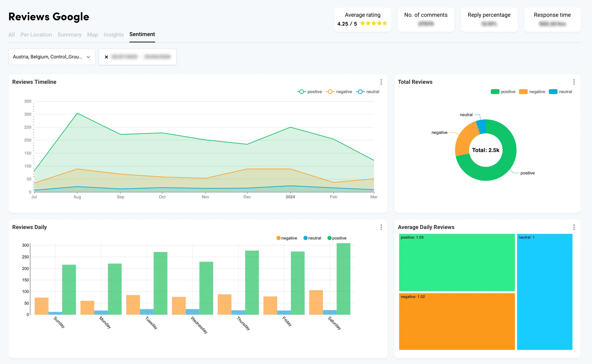Click the 'Saturday' axis label
Viewport: 592px width, 364px height.
[334, 323]
